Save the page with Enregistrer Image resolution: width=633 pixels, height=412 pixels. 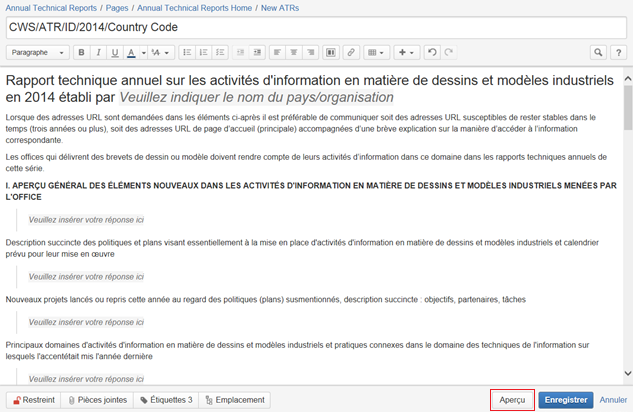pos(566,400)
